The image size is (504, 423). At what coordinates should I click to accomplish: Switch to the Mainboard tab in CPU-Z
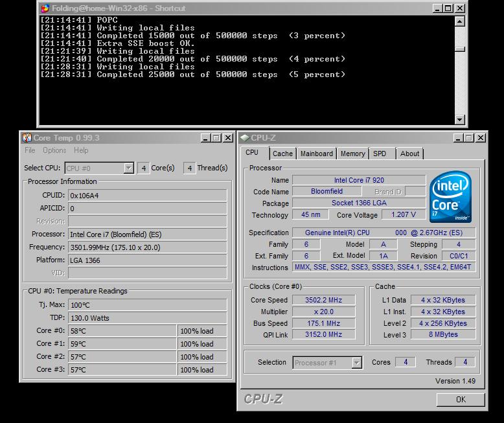pos(317,154)
